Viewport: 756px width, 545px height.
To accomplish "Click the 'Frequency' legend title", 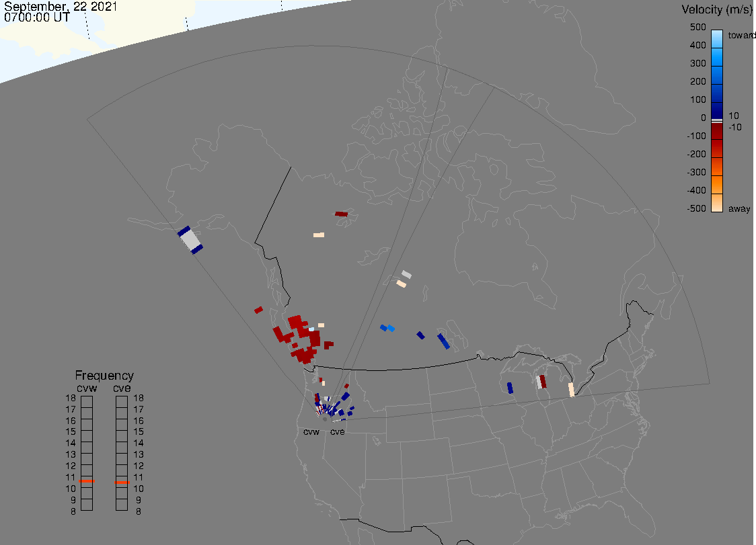I will 104,376.
